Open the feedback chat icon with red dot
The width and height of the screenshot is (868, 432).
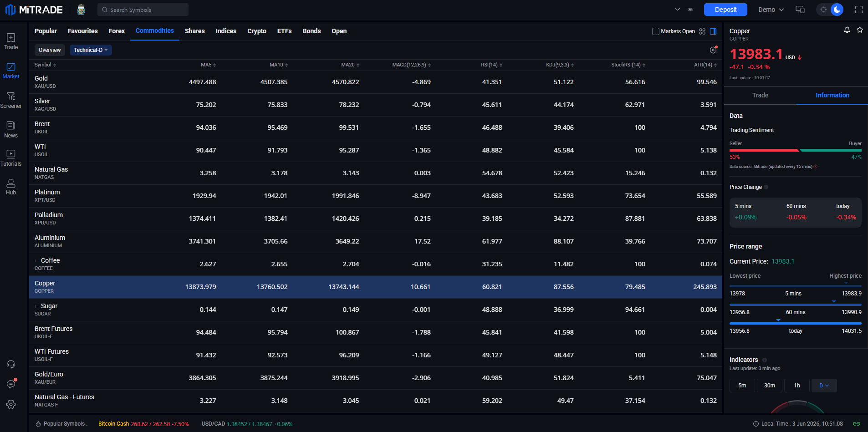click(11, 384)
